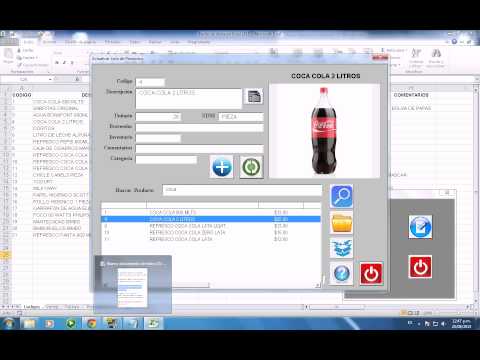Close the product form with its red X

[x=380, y=58]
